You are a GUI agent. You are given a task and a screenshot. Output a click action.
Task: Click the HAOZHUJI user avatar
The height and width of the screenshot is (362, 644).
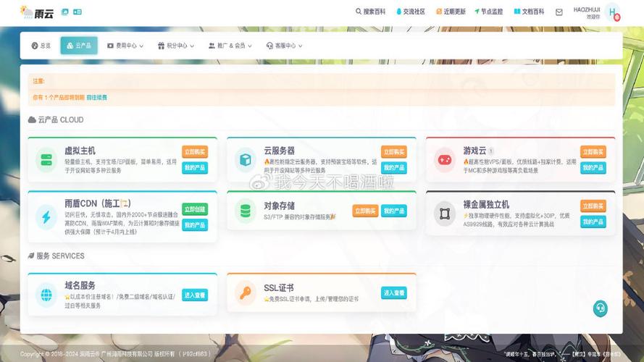613,12
